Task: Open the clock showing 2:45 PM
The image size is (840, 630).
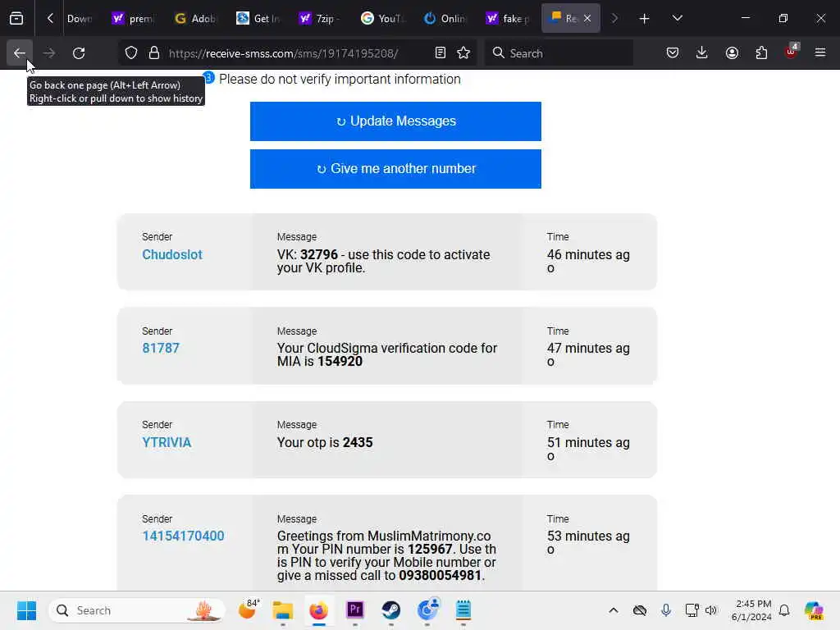Action: (751, 610)
